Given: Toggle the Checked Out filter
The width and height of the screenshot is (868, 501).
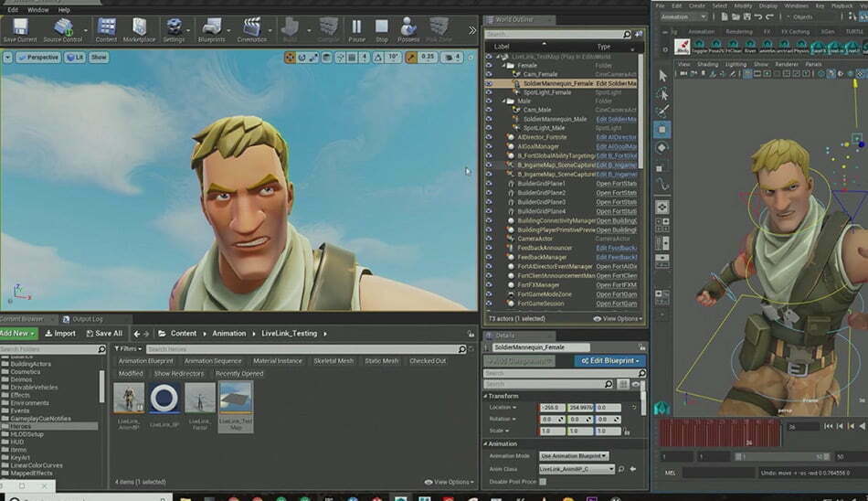Looking at the screenshot, I should click(428, 361).
